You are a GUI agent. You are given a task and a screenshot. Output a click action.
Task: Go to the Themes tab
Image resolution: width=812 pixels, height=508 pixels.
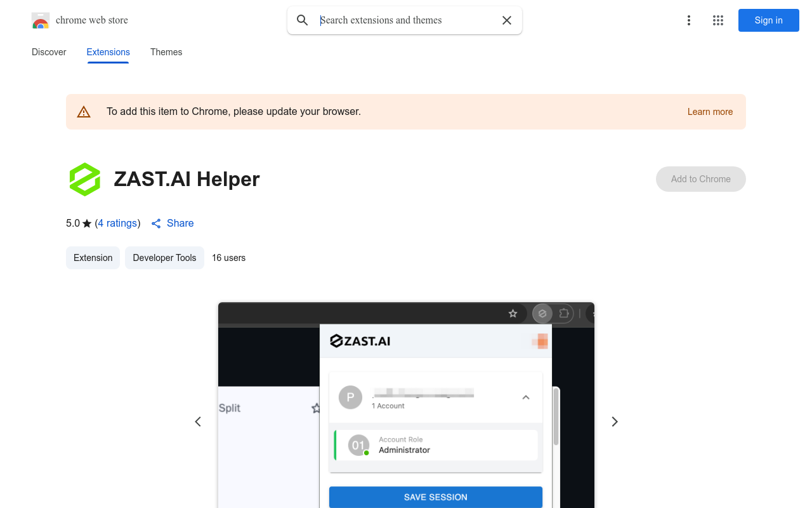166,52
